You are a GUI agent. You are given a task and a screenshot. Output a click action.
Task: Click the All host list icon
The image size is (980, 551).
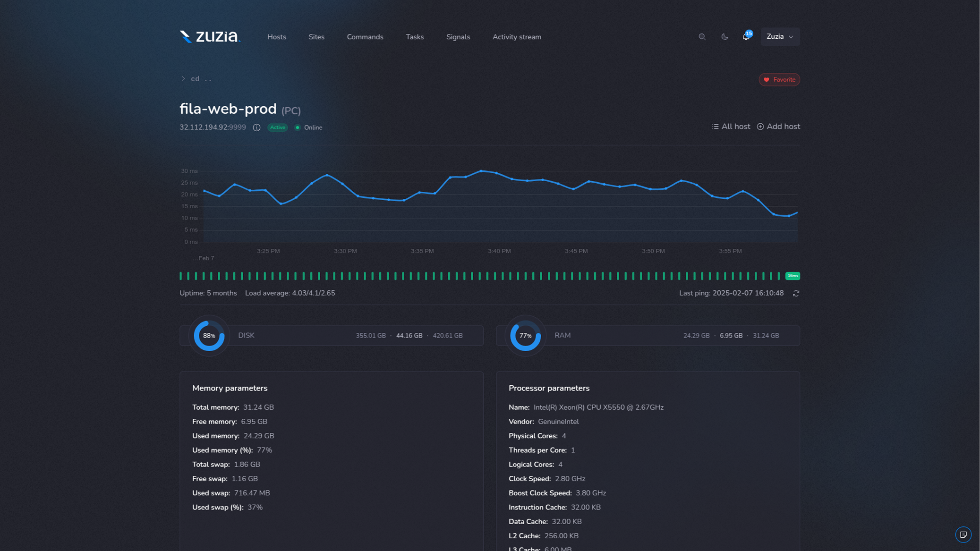point(715,127)
